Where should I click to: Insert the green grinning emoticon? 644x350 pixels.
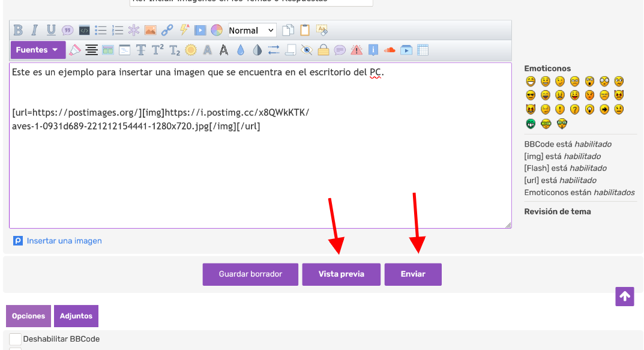click(x=531, y=124)
